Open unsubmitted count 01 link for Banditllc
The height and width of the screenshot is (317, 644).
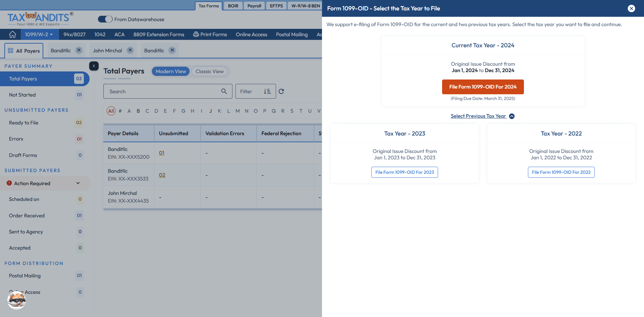pyautogui.click(x=162, y=153)
